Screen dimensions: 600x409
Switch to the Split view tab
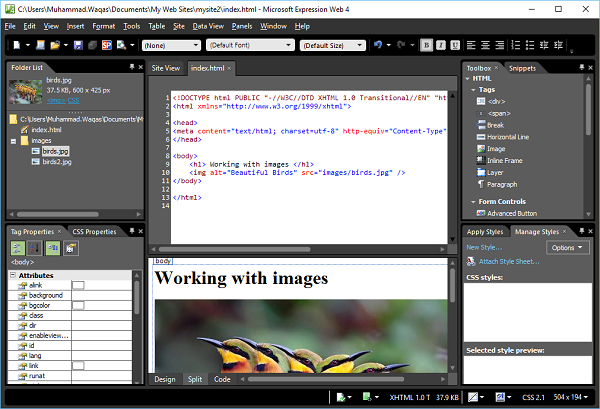(x=195, y=380)
